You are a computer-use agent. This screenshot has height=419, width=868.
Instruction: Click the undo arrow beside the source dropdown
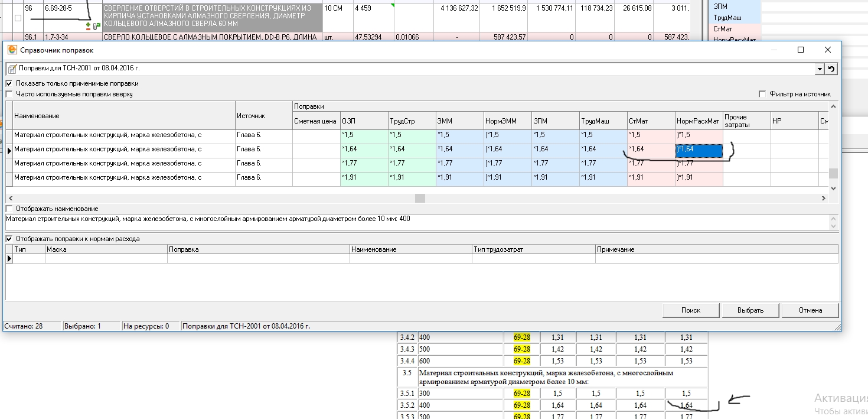[831, 69]
